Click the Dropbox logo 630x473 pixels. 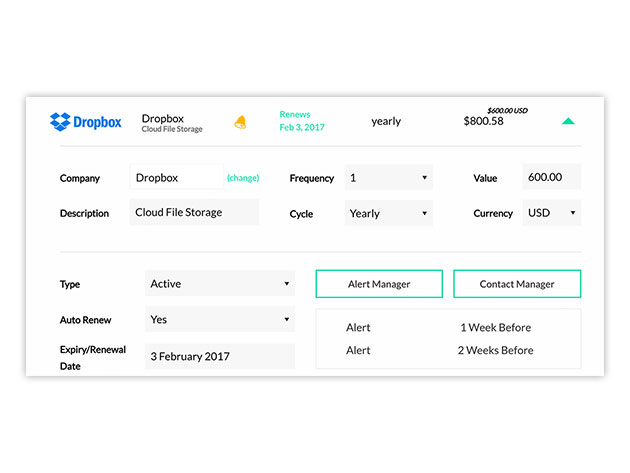click(86, 122)
